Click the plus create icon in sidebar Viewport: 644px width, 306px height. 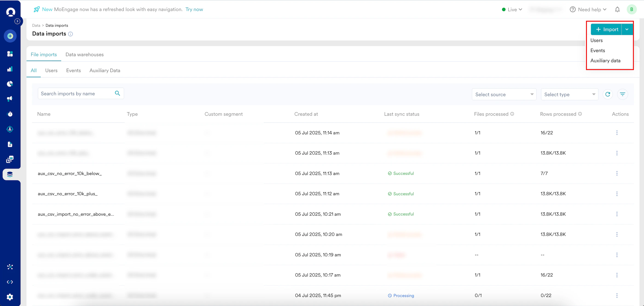point(10,36)
